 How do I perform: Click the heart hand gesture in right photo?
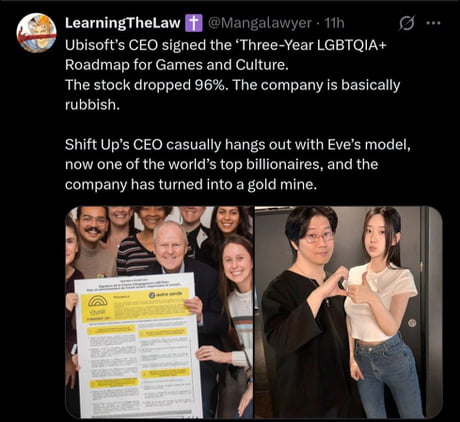(x=334, y=282)
